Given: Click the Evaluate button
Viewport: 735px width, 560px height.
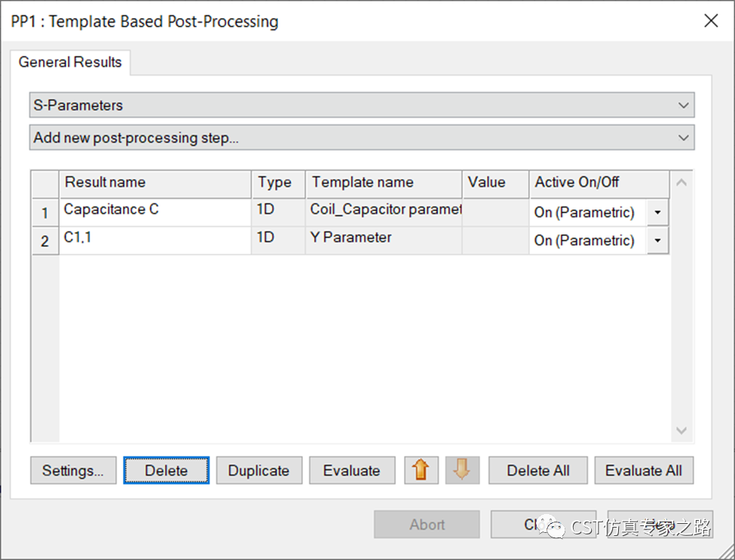Looking at the screenshot, I should point(351,470).
